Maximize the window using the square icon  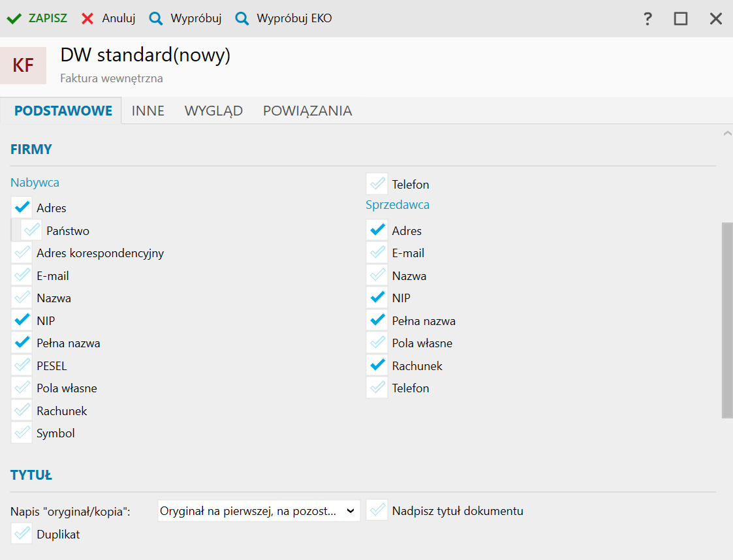[681, 19]
